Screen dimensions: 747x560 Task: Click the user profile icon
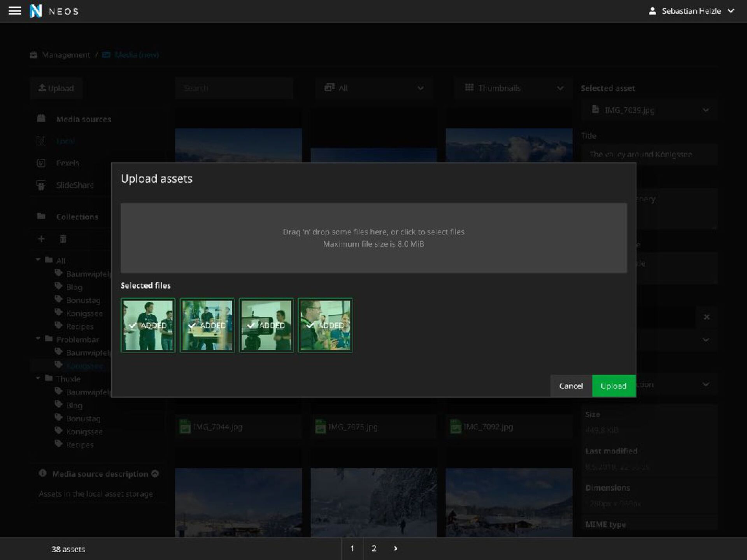click(652, 11)
